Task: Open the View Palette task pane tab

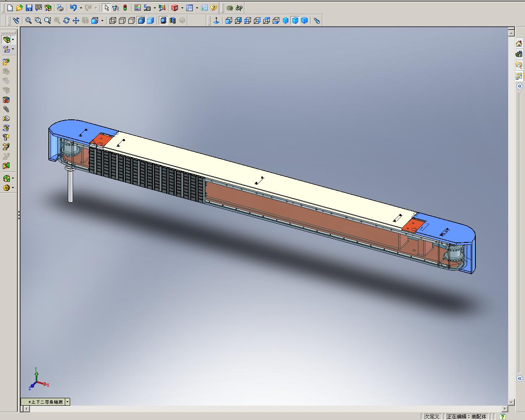Action: point(519,75)
